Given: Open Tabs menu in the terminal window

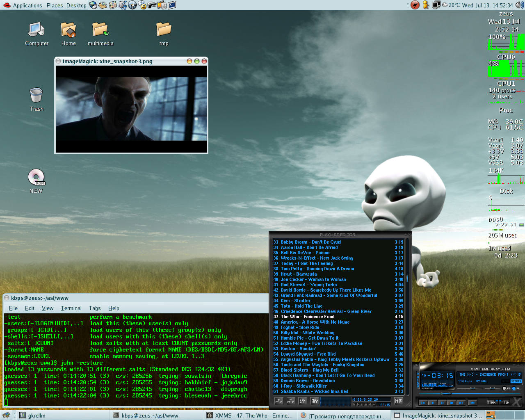Looking at the screenshot, I should pos(95,308).
